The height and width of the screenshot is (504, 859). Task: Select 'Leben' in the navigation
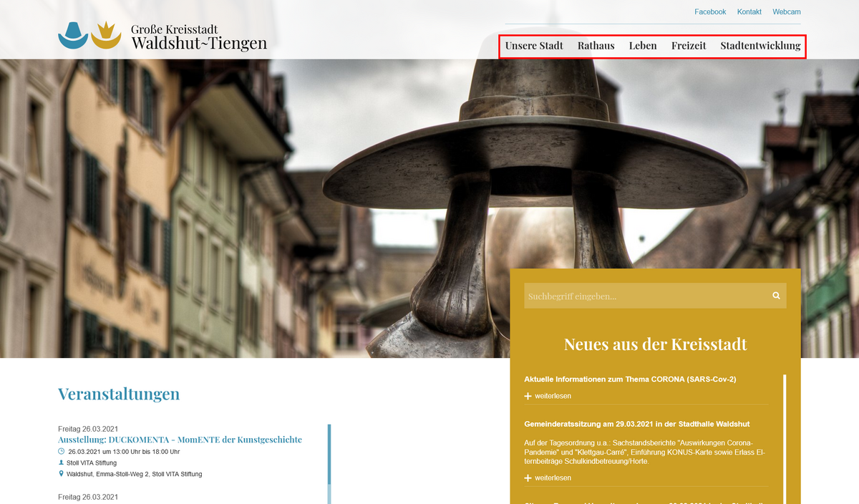click(x=643, y=46)
